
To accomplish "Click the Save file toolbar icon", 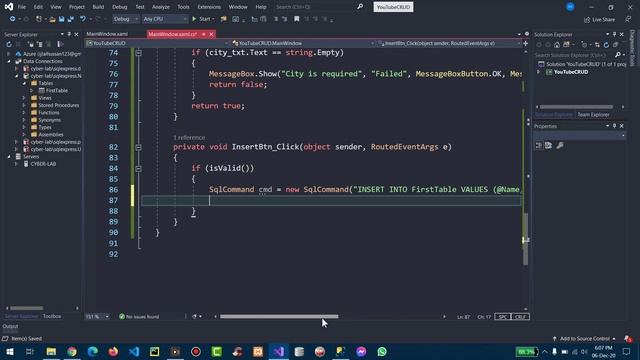I will (61, 19).
